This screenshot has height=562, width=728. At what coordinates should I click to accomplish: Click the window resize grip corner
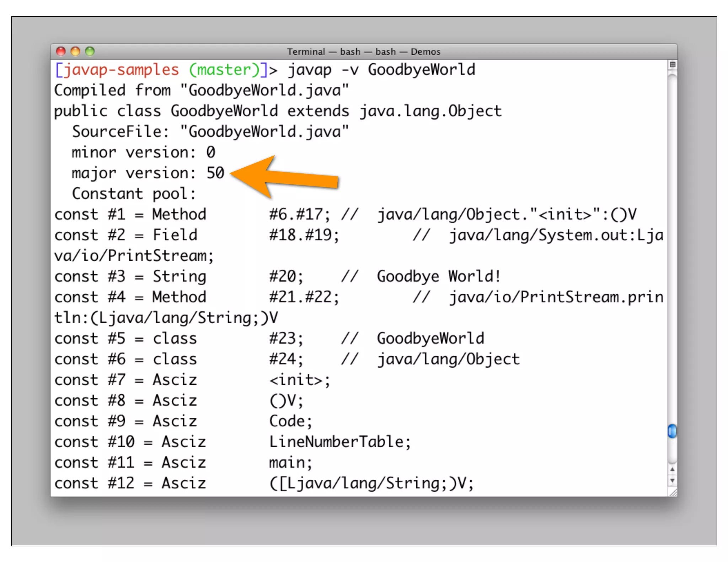673,492
